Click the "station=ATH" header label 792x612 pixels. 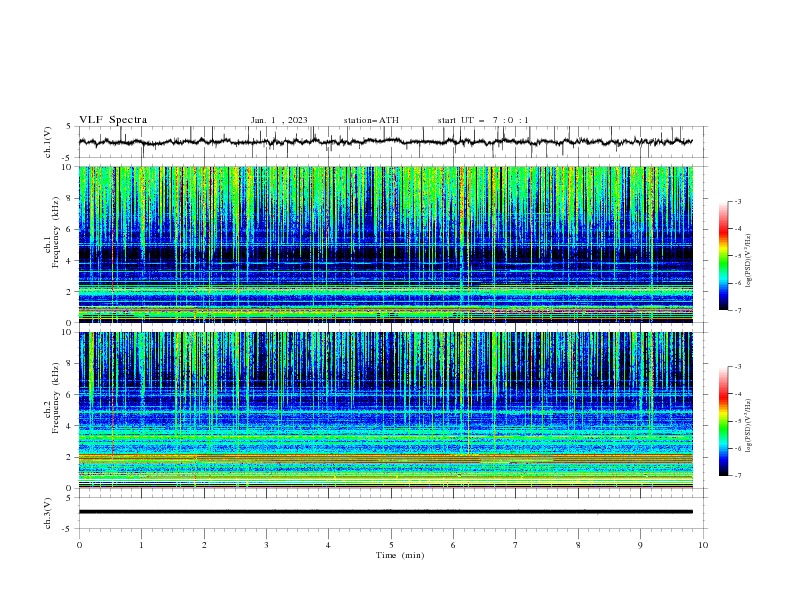(x=371, y=120)
